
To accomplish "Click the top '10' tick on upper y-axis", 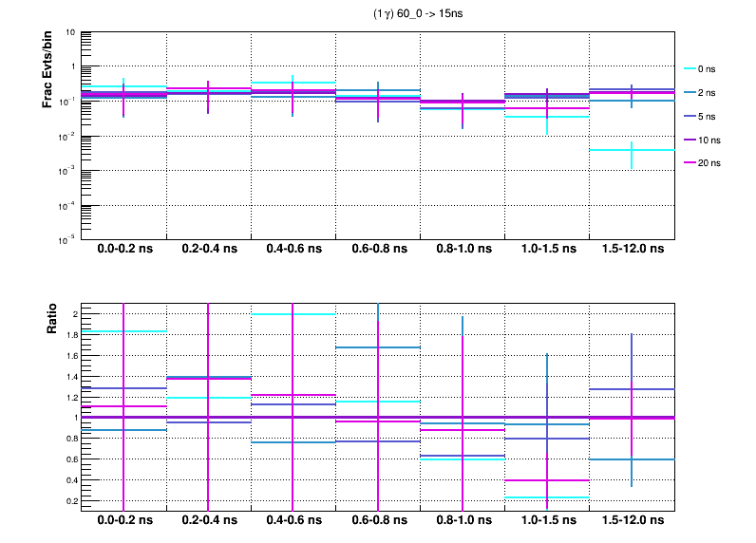I will [71, 32].
